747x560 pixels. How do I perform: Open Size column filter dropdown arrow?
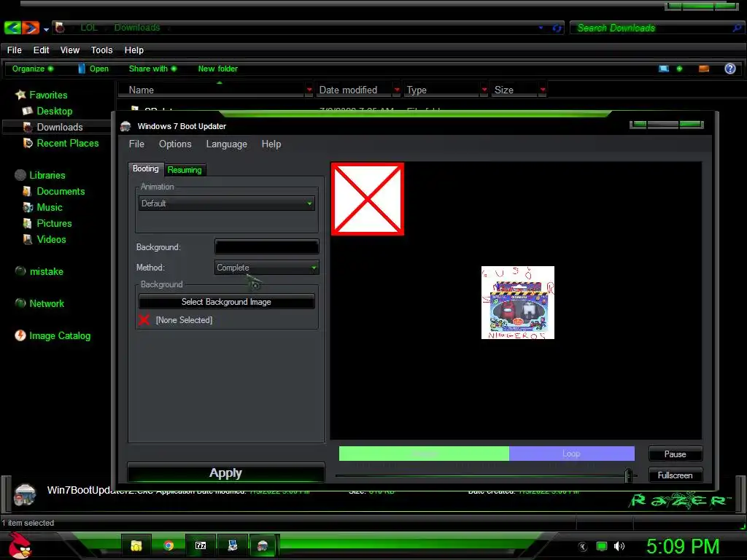click(x=542, y=90)
